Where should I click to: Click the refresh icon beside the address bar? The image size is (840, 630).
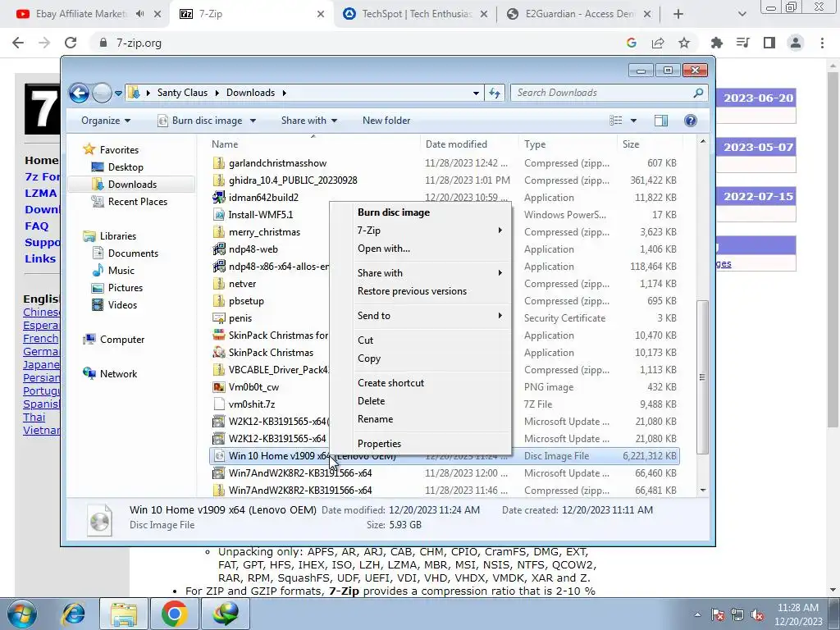[x=495, y=93]
